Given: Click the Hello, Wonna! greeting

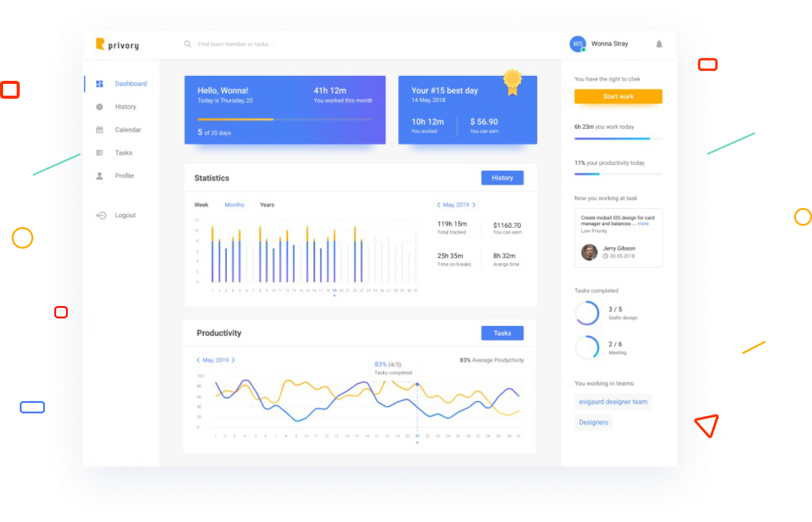Looking at the screenshot, I should tap(223, 91).
